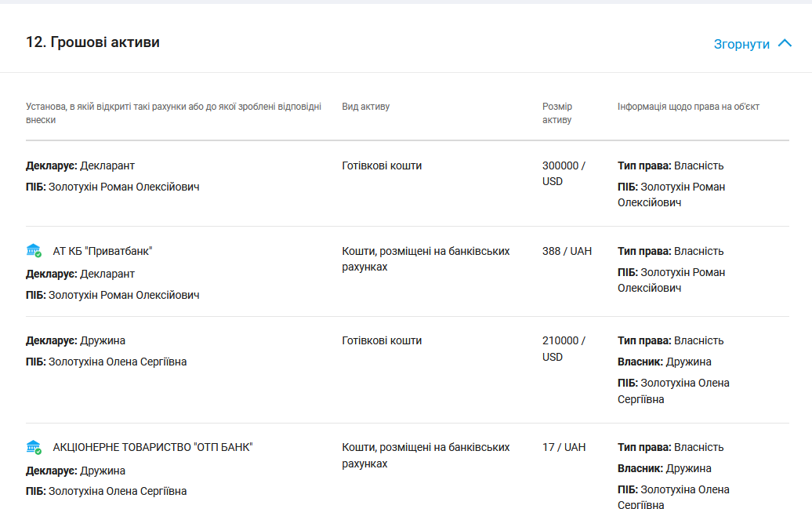Click the upward chevron beside Згорнути
Viewport: 812px width, 509px height.
(x=785, y=44)
